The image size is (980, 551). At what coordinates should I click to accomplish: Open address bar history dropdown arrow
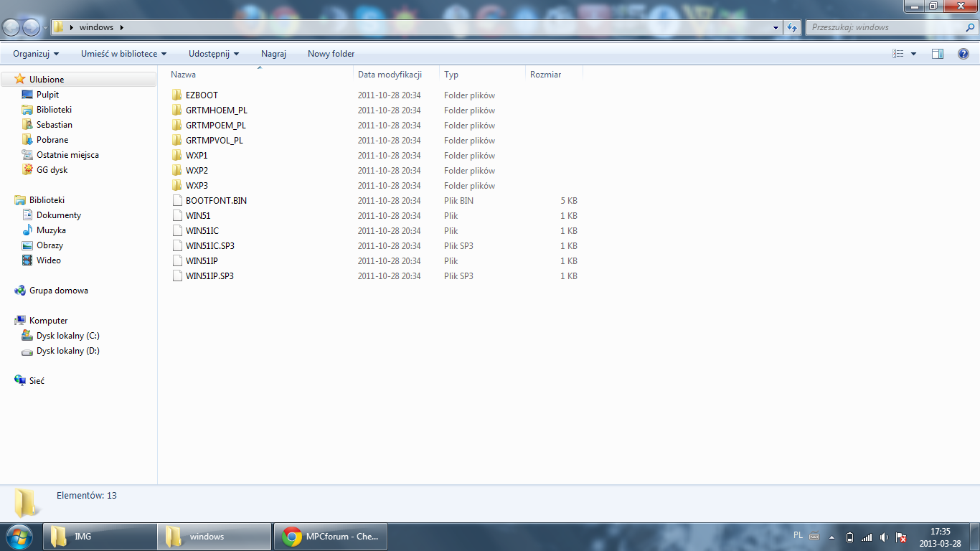[776, 27]
